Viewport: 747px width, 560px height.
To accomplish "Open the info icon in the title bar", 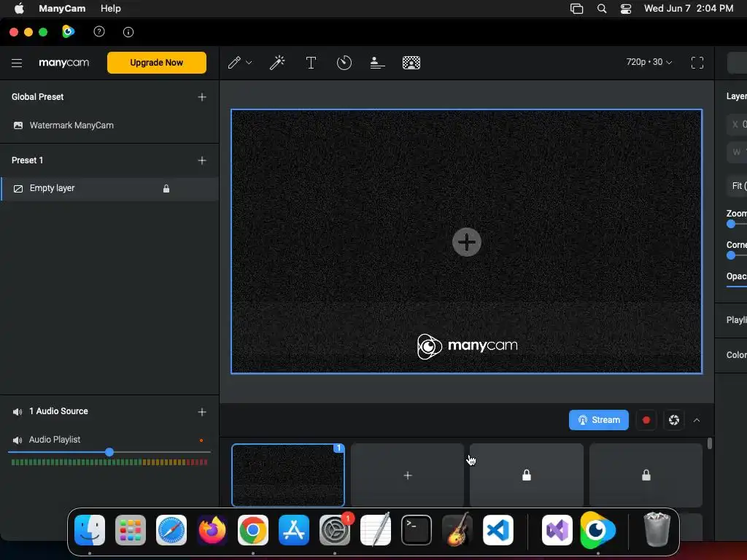I will tap(128, 32).
